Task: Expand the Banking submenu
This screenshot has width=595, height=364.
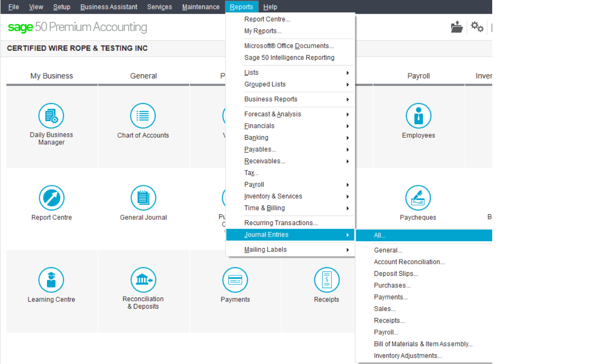Action: pyautogui.click(x=290, y=138)
